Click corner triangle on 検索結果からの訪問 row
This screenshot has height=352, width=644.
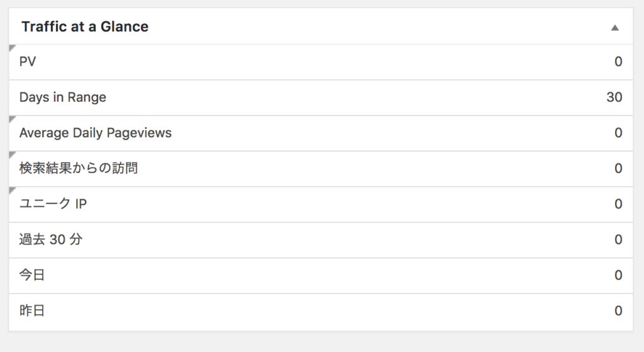tap(12, 155)
